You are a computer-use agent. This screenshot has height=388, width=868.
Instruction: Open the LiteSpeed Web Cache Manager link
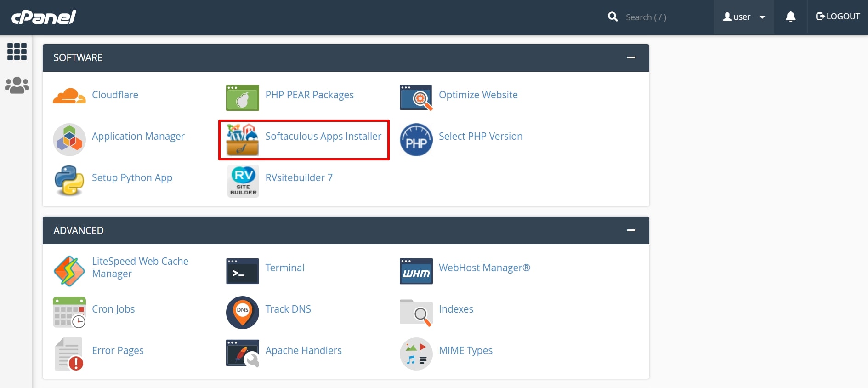click(x=140, y=268)
